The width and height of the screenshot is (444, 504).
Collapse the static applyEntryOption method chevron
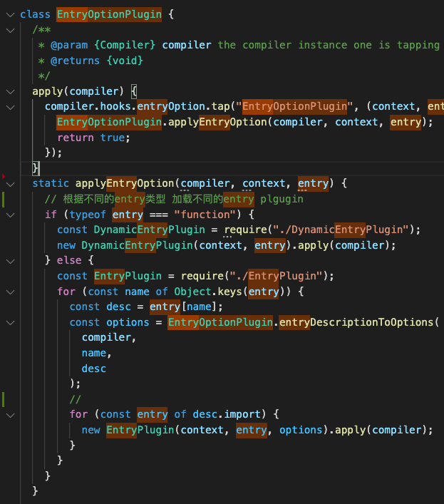click(x=10, y=185)
